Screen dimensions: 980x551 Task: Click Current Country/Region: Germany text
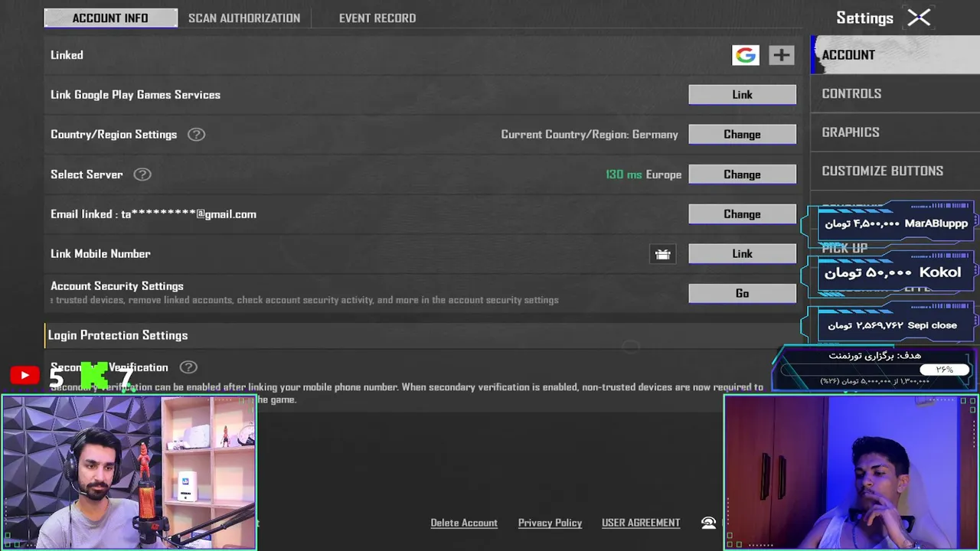tap(590, 135)
